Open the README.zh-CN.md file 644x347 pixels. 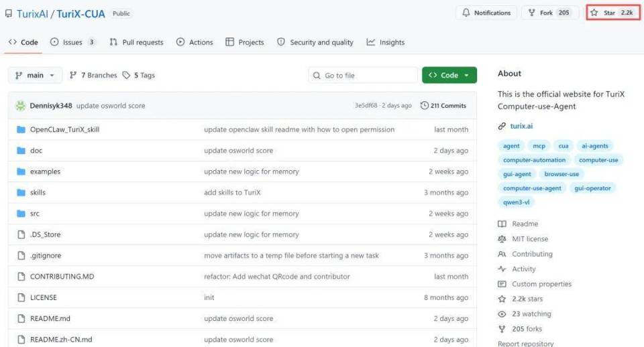(x=61, y=339)
